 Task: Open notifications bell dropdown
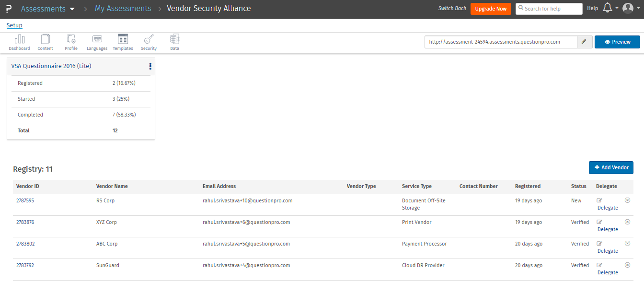pyautogui.click(x=608, y=9)
